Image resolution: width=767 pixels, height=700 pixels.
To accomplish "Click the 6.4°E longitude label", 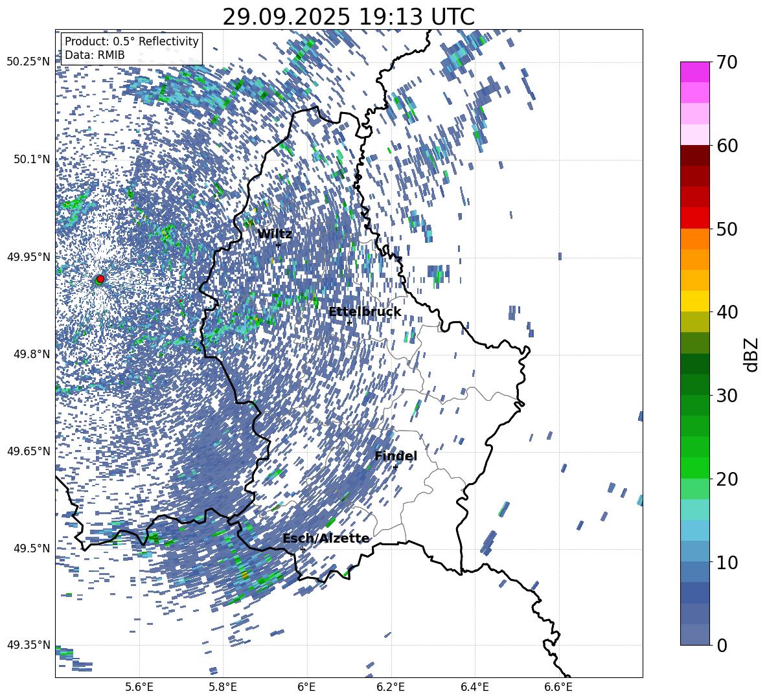I will pyautogui.click(x=474, y=687).
